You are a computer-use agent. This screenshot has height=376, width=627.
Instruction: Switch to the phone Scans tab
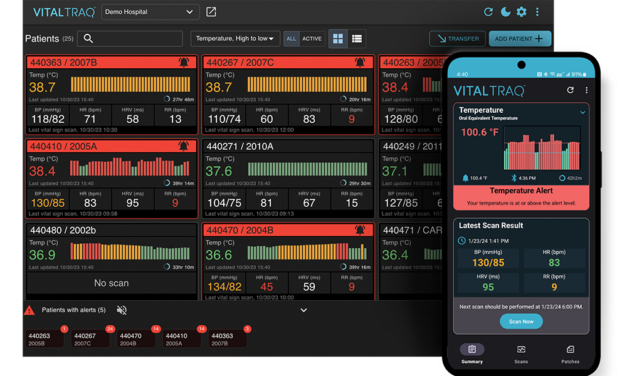pyautogui.click(x=521, y=354)
